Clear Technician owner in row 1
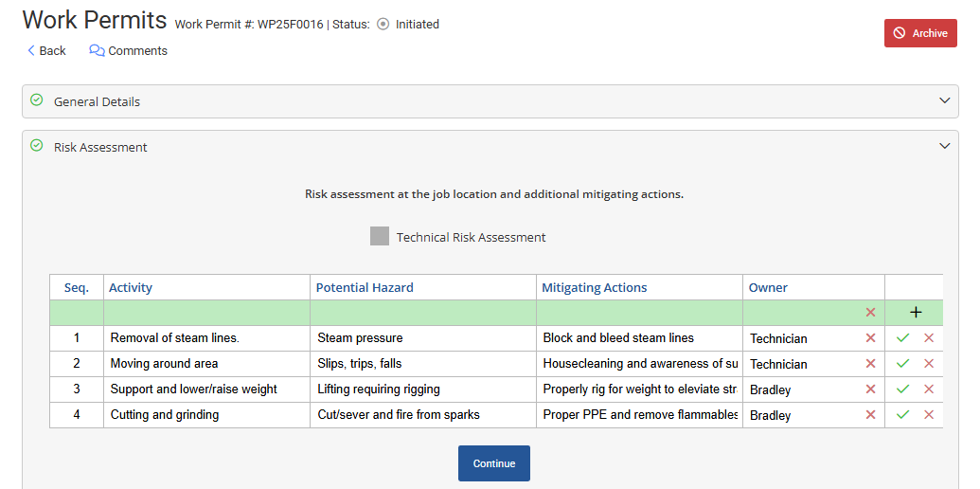The width and height of the screenshot is (980, 489). [x=870, y=338]
